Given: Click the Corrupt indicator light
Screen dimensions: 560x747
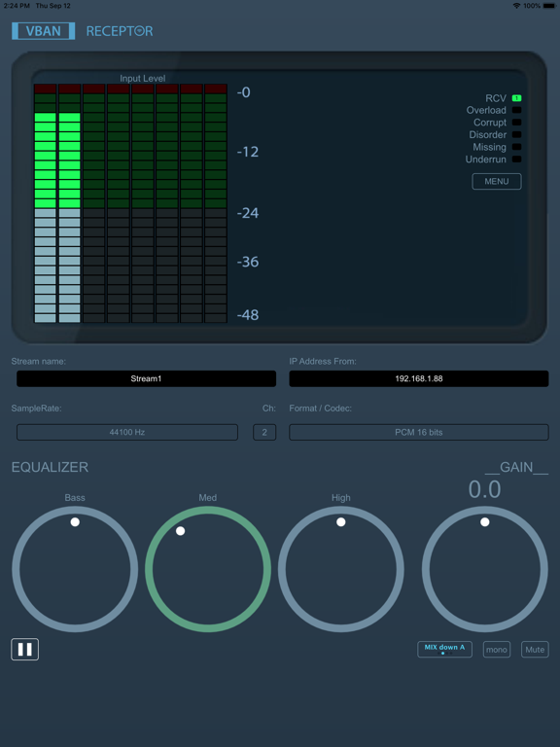Looking at the screenshot, I should point(516,123).
